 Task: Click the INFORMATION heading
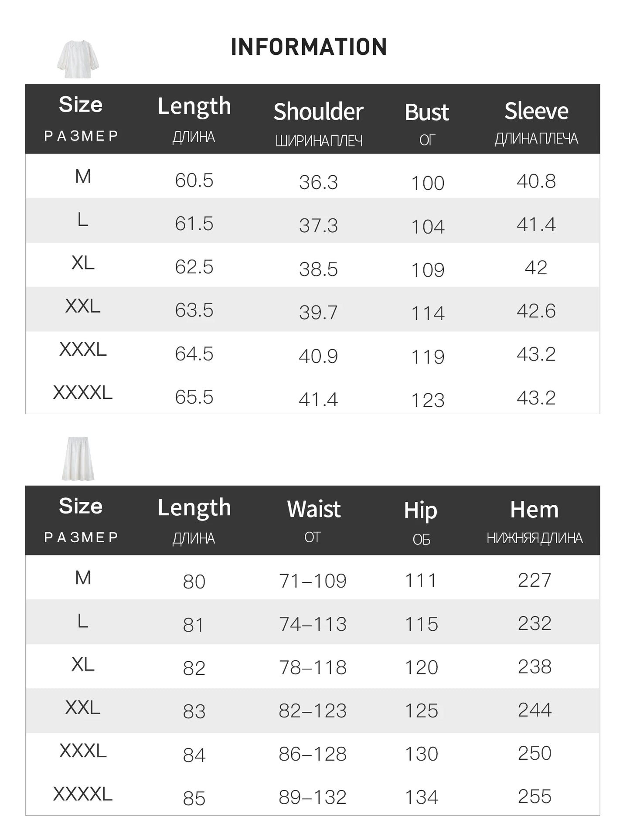pos(309,47)
